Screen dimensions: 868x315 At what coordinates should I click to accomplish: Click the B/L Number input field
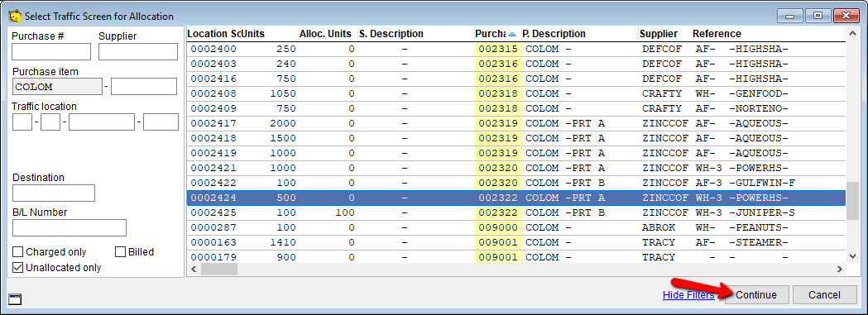click(x=70, y=227)
